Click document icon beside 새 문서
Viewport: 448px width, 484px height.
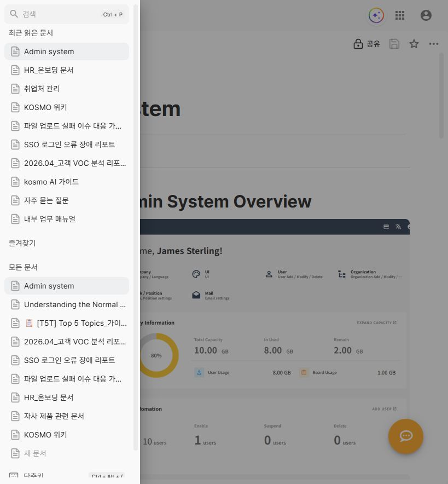pos(15,453)
